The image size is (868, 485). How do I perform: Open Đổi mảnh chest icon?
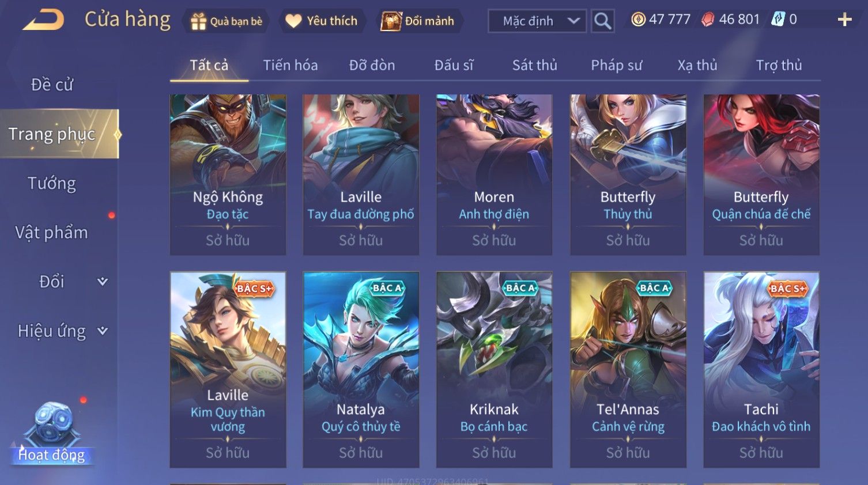pos(391,21)
